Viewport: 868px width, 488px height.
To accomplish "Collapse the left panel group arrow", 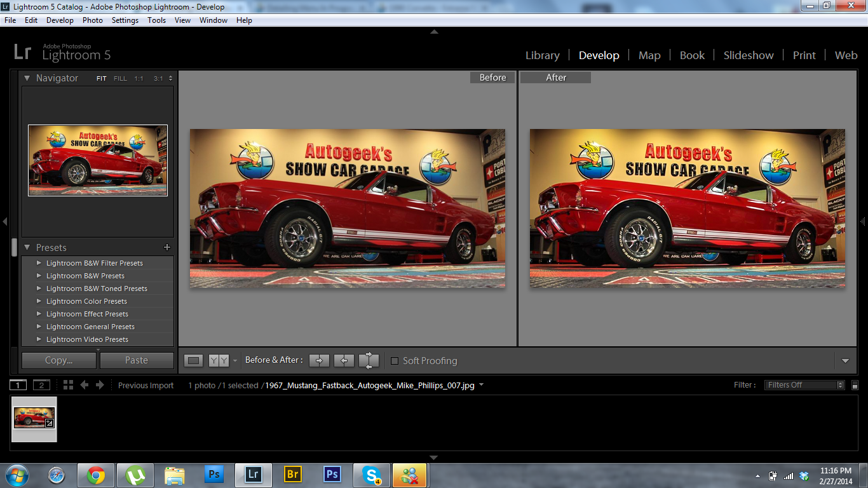I will click(4, 221).
